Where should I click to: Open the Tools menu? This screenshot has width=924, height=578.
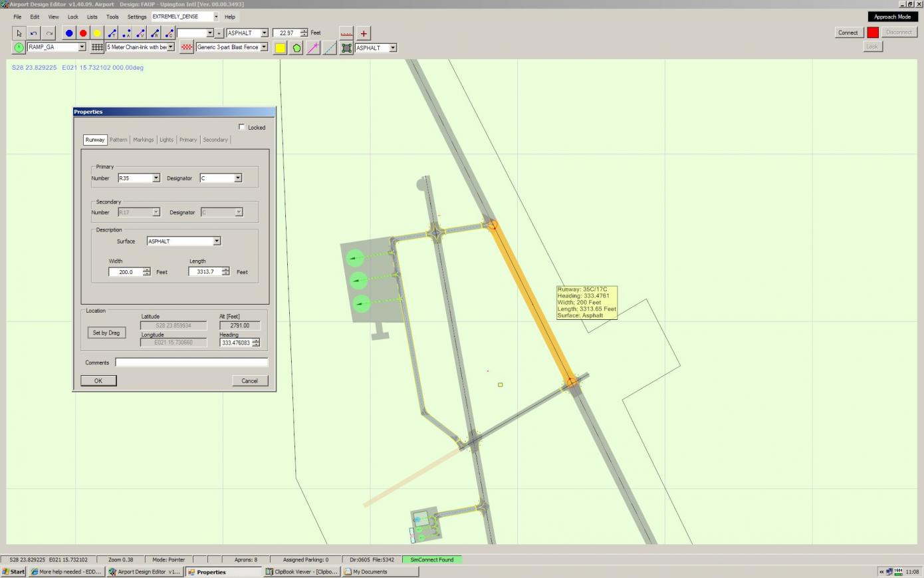coord(112,17)
